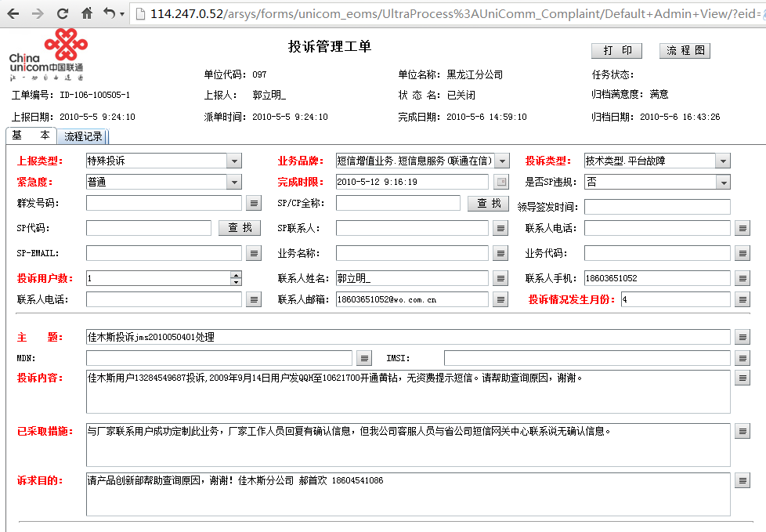Click expand icon beside 投诉内容 textarea
This screenshot has height=532, width=766.
743,378
